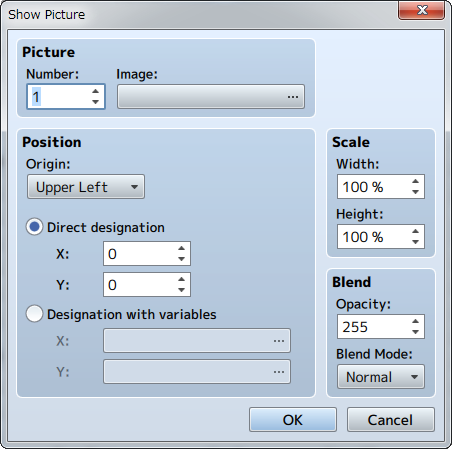Close the Show Picture dialog

click(422, 10)
